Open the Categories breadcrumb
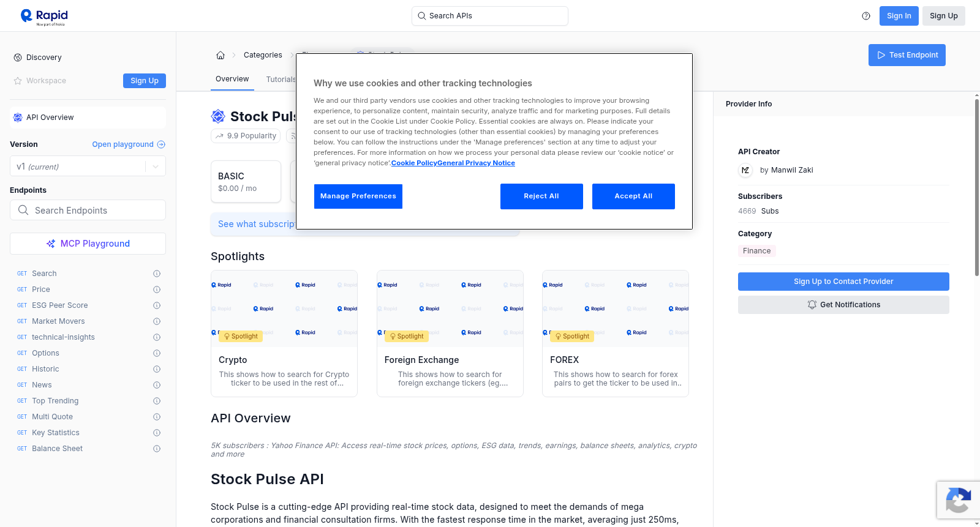980x527 pixels. (x=263, y=55)
